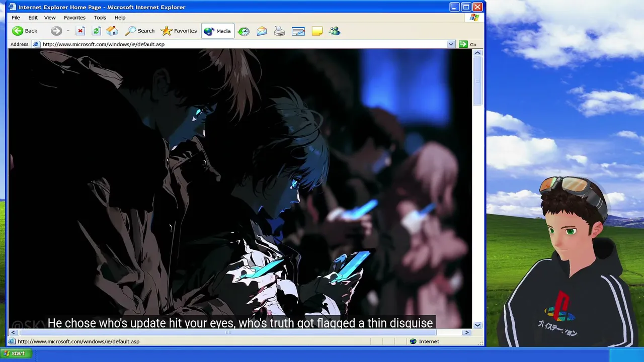Click the vertical scrollbar up arrow
This screenshot has width=644, height=362.
point(477,53)
